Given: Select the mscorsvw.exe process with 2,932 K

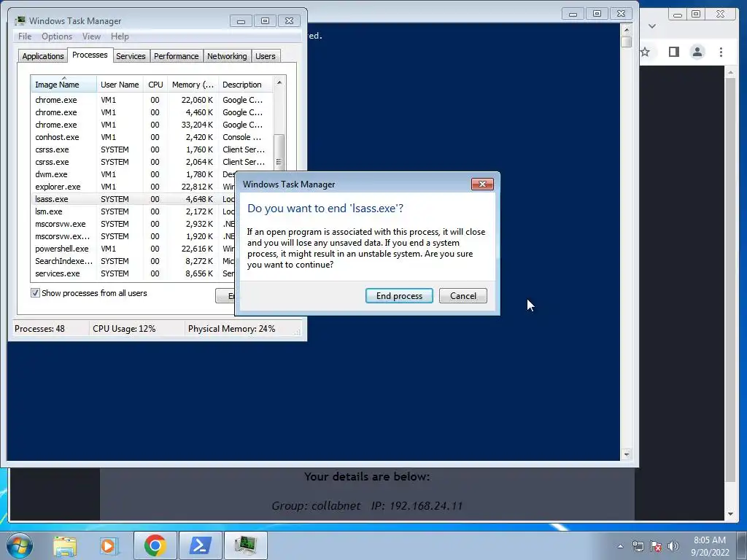Looking at the screenshot, I should click(133, 224).
